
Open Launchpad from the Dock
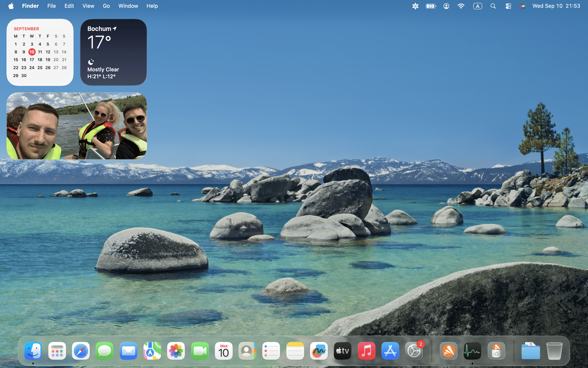(57, 351)
